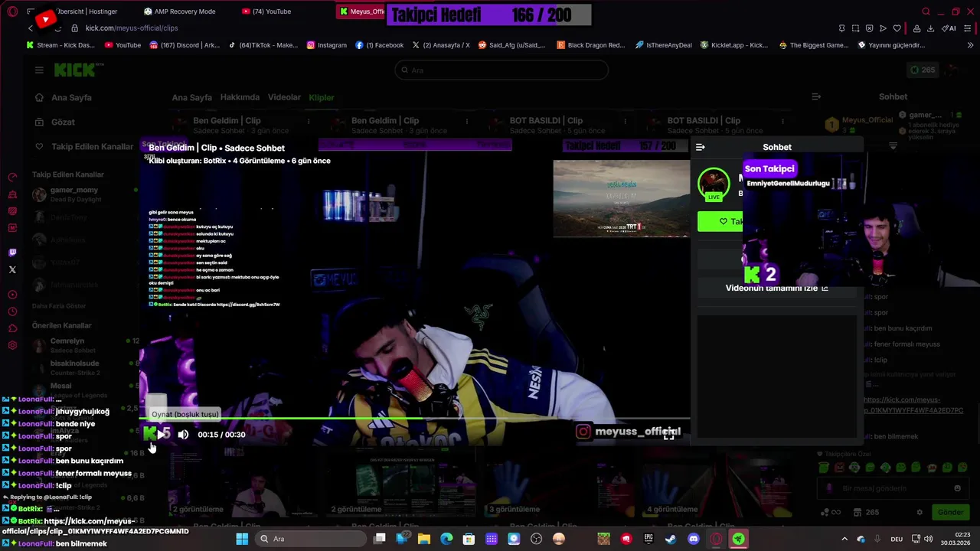Open options menu of second 'Ben Geldim | Clip'
This screenshot has height=551, width=980.
click(467, 121)
